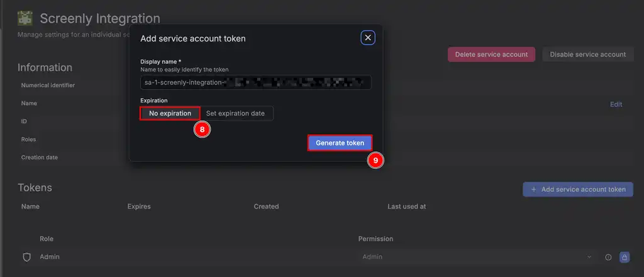Click the ID label under Information
The width and height of the screenshot is (644, 277).
tap(25, 121)
